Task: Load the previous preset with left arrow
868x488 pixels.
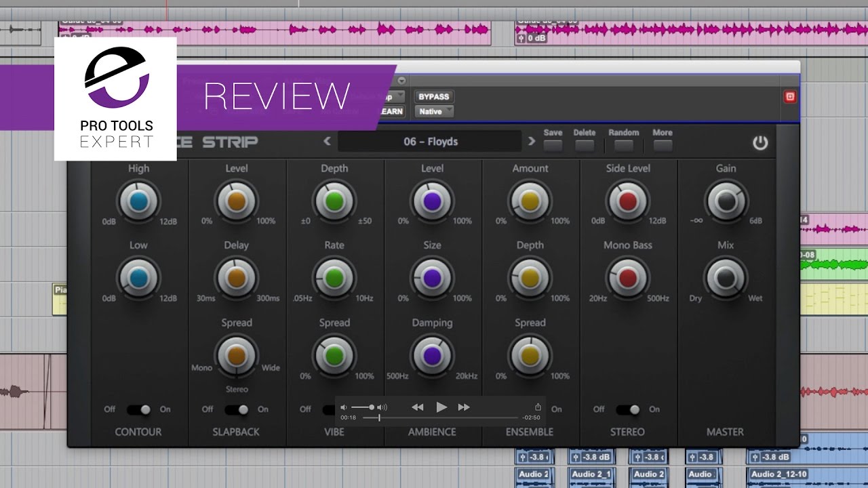Action: pos(328,142)
